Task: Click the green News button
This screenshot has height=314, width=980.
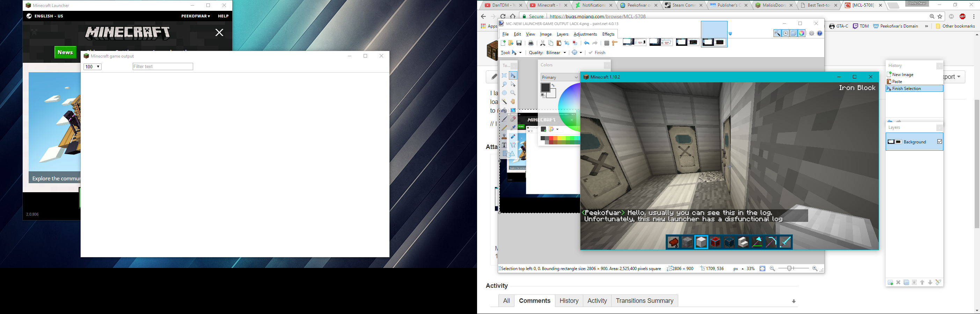Action: 65,52
